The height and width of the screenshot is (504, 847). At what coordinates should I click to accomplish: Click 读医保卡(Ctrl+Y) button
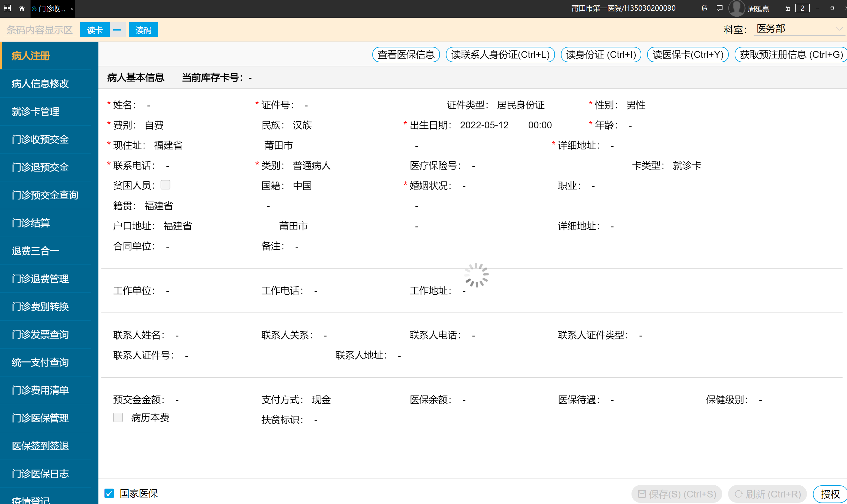click(x=688, y=55)
